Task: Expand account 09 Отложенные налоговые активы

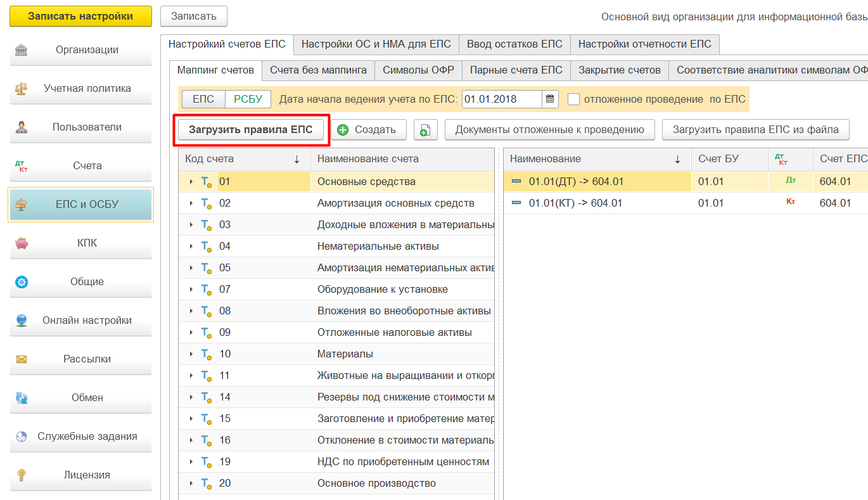Action: coord(191,333)
